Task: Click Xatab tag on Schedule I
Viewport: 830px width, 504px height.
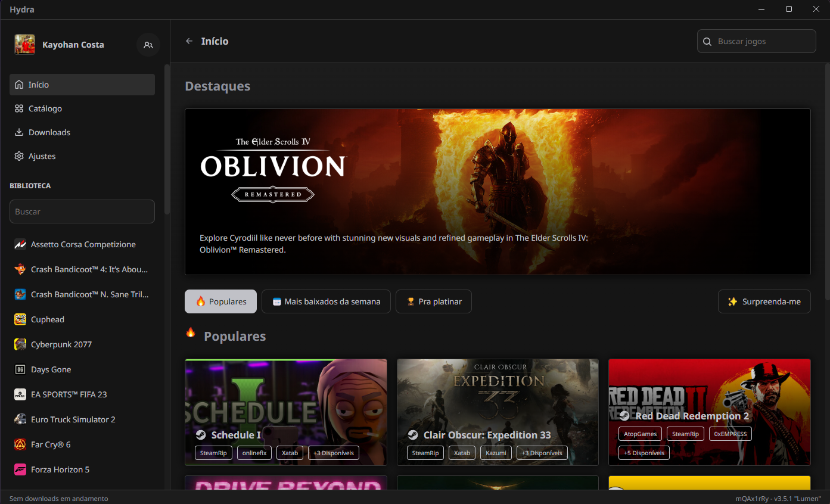Action: click(x=290, y=453)
